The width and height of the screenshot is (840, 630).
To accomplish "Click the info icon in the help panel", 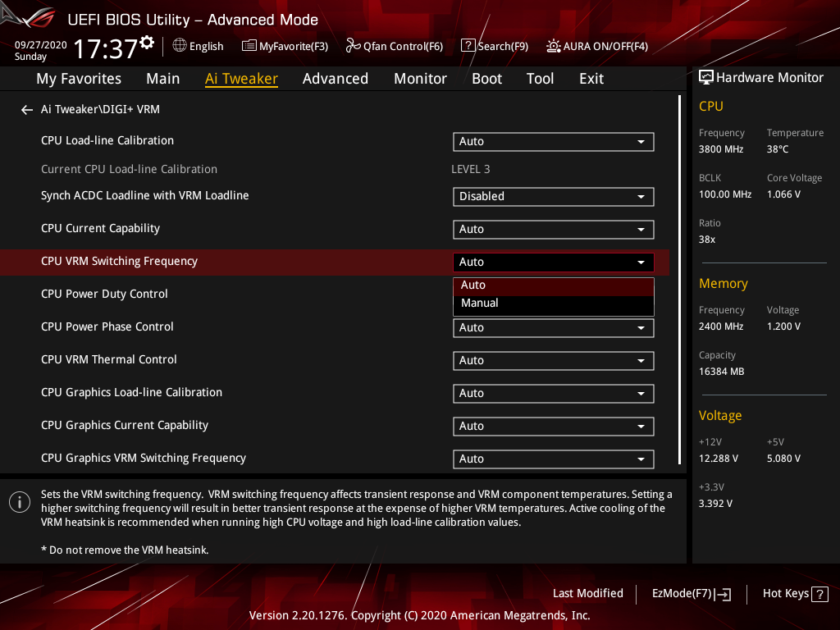I will click(x=20, y=502).
